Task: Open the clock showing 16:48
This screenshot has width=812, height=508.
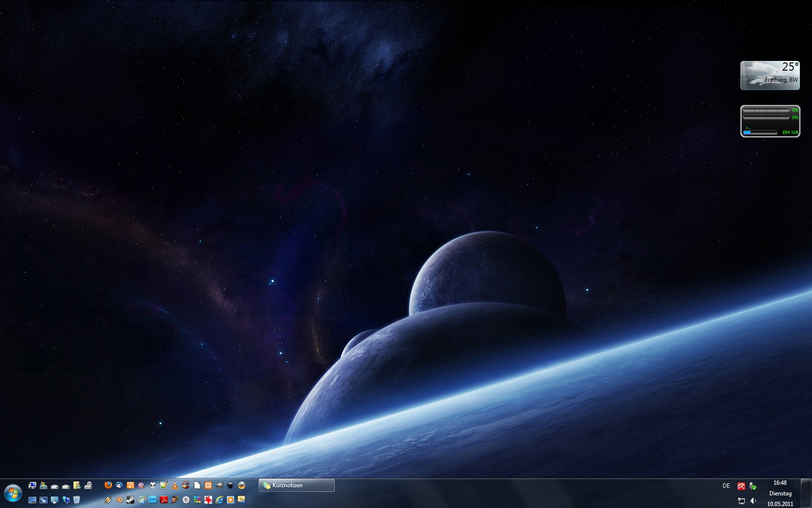Action: pos(780,483)
